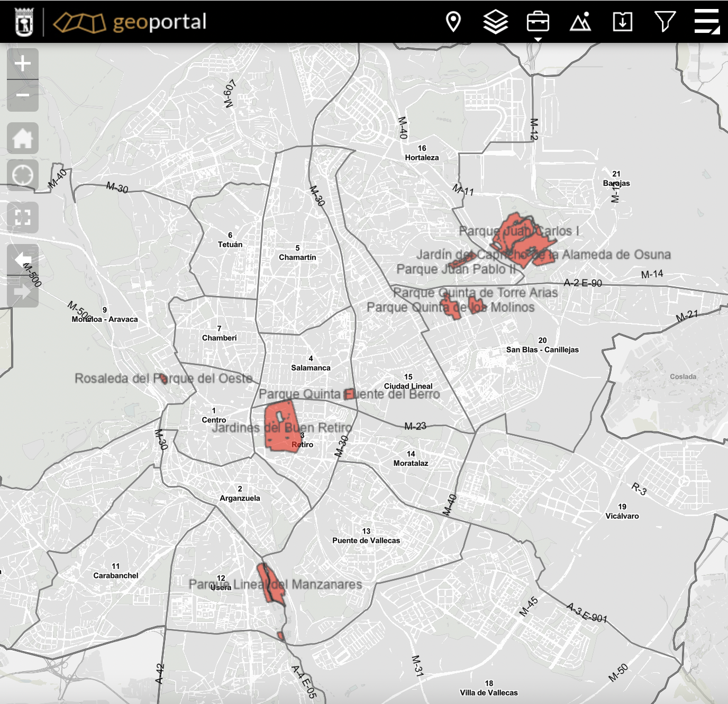Screen dimensions: 728x704
Task: Open the location pin search tool
Action: pyautogui.click(x=453, y=22)
